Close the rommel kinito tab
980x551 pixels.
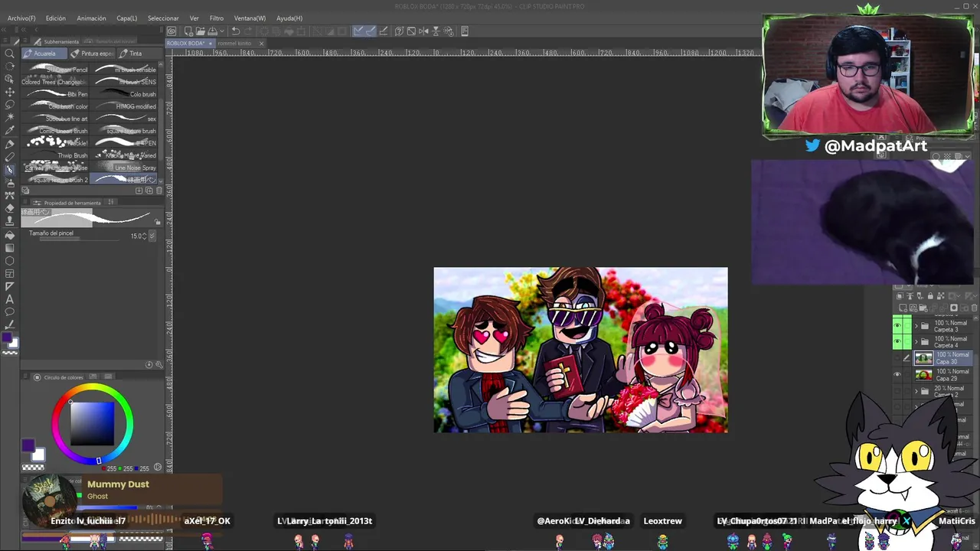point(261,44)
